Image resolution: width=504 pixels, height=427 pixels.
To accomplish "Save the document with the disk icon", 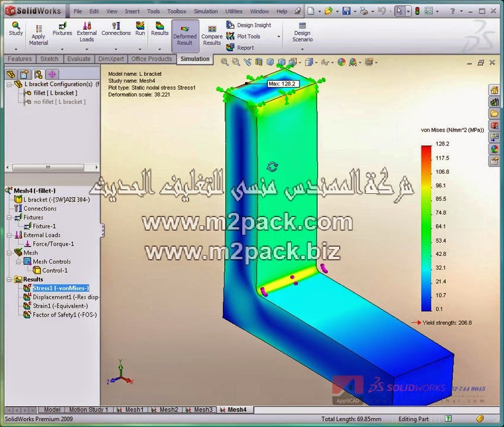I will [346, 11].
